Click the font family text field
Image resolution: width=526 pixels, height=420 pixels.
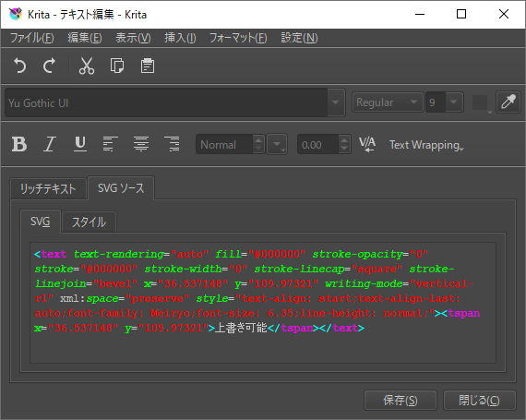166,102
